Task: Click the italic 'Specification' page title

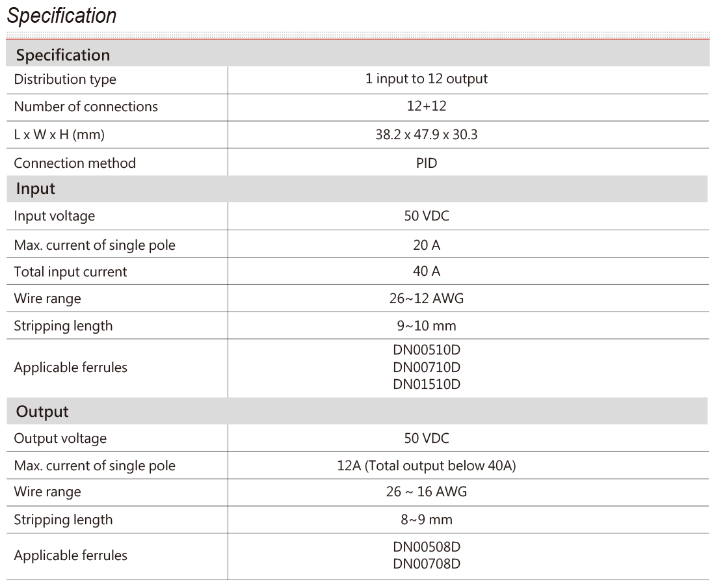Action: tap(62, 16)
